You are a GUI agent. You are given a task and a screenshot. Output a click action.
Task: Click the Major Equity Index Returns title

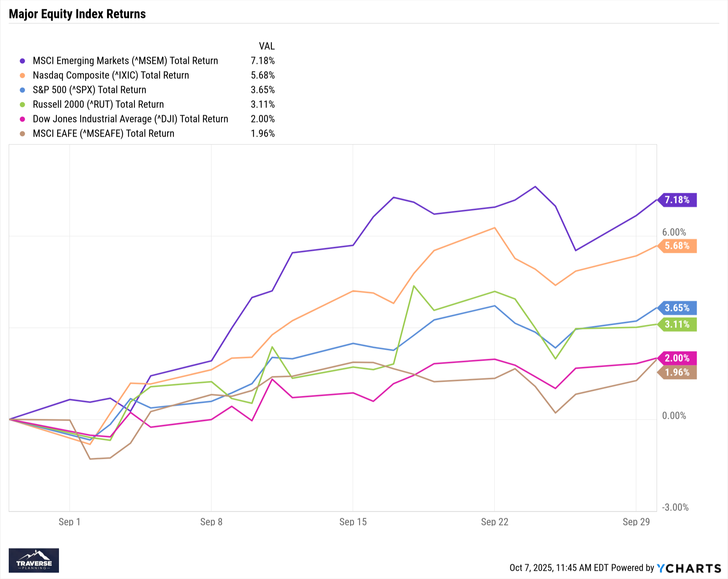[77, 14]
